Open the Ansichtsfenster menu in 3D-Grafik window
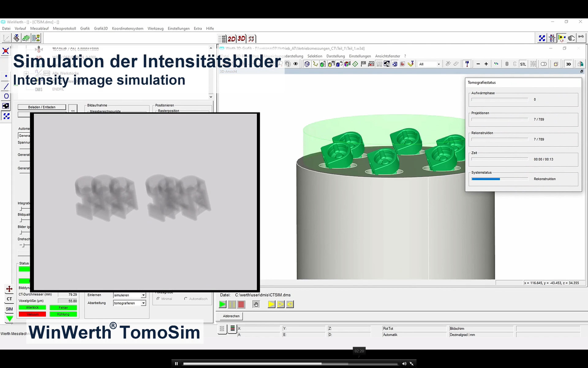 (388, 56)
